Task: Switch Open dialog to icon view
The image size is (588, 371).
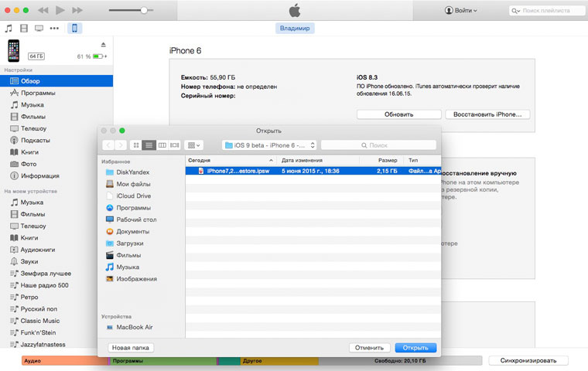Action: click(x=136, y=145)
